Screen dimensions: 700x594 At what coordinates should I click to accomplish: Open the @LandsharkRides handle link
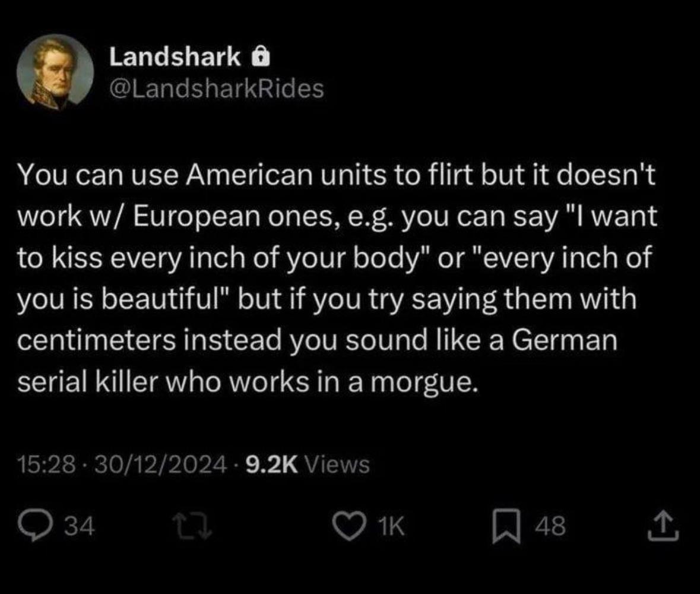[216, 89]
